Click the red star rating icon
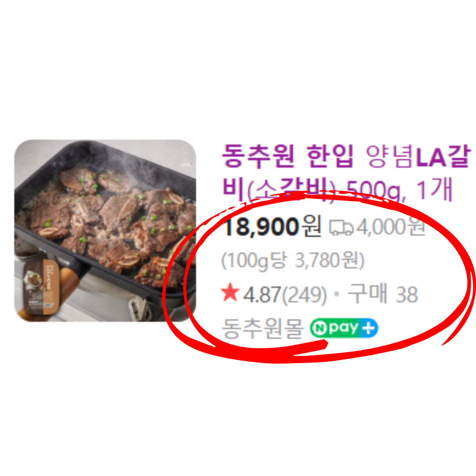 [x=231, y=292]
